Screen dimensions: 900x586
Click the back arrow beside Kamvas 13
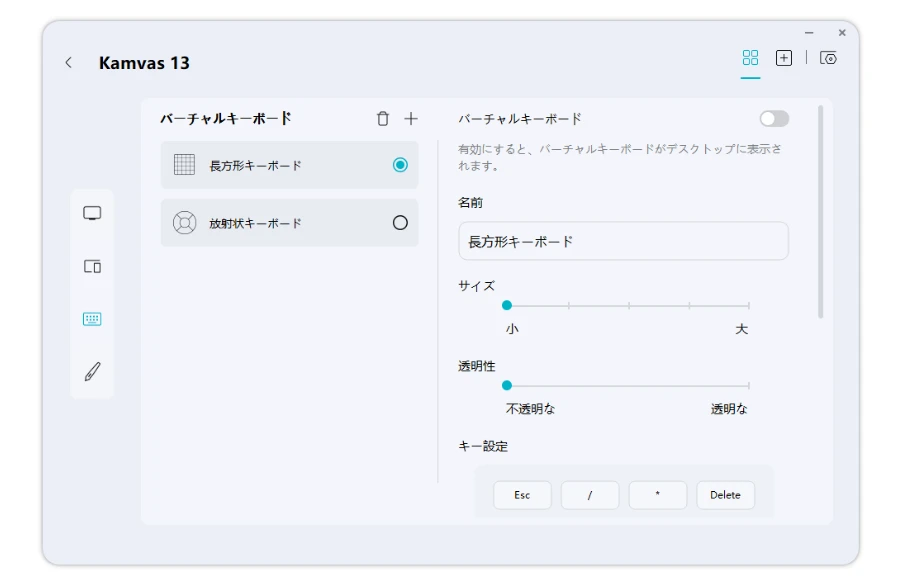coord(68,63)
